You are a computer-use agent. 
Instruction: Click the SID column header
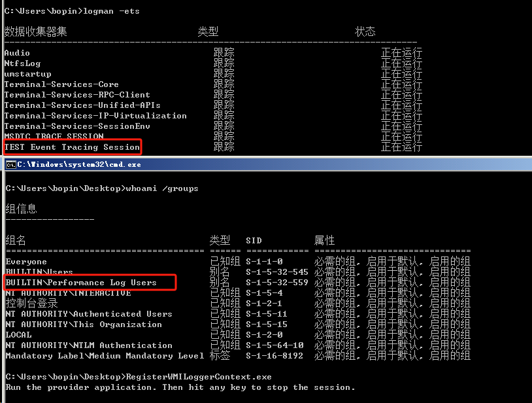click(x=254, y=241)
